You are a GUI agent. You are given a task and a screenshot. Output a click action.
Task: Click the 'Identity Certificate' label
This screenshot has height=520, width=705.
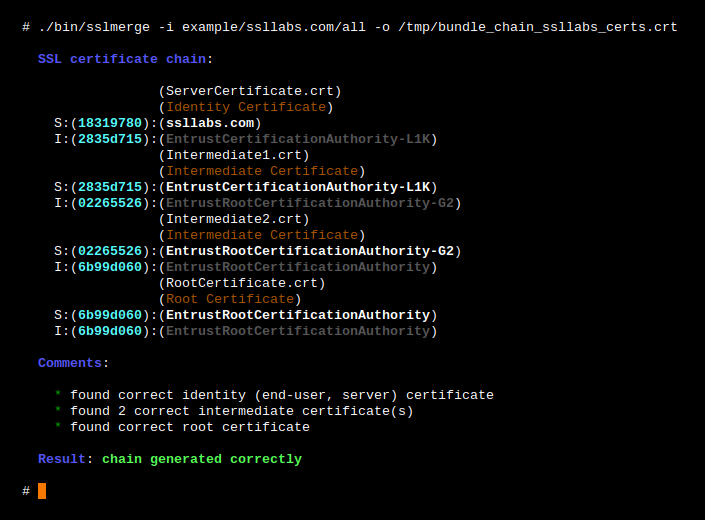(245, 107)
